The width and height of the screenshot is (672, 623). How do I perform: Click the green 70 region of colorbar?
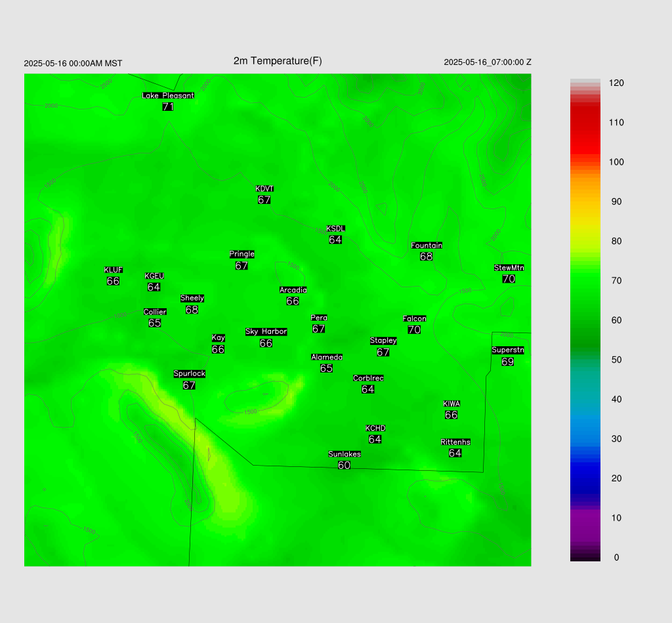coord(585,281)
